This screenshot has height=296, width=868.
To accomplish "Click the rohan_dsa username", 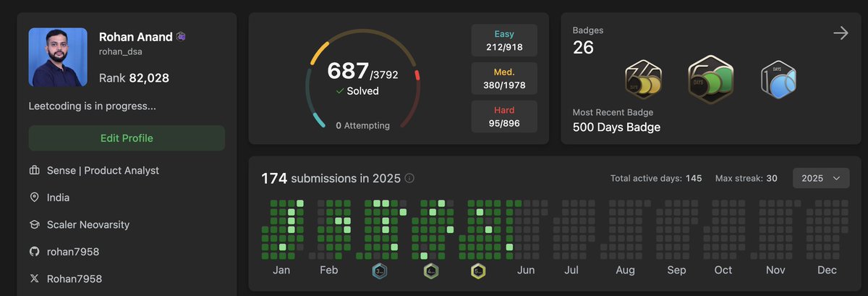I will tap(120, 51).
